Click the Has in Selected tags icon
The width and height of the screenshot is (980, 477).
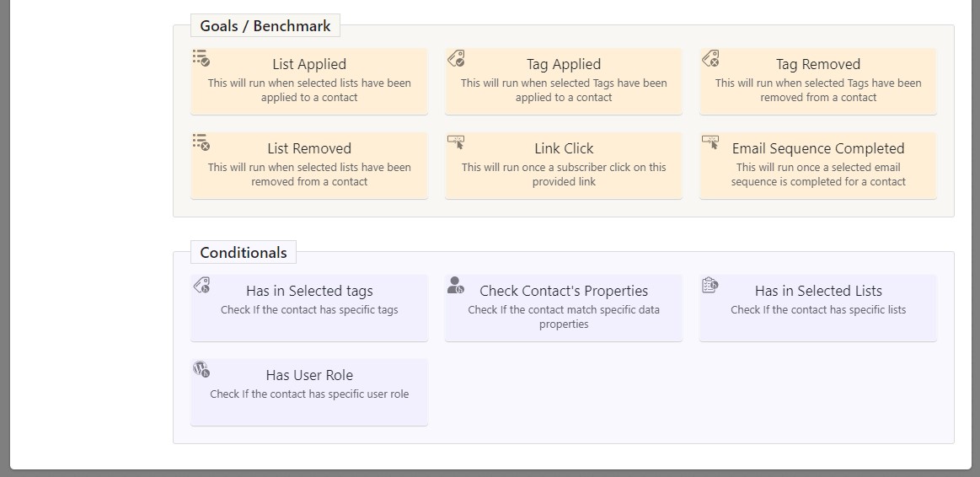pyautogui.click(x=201, y=285)
